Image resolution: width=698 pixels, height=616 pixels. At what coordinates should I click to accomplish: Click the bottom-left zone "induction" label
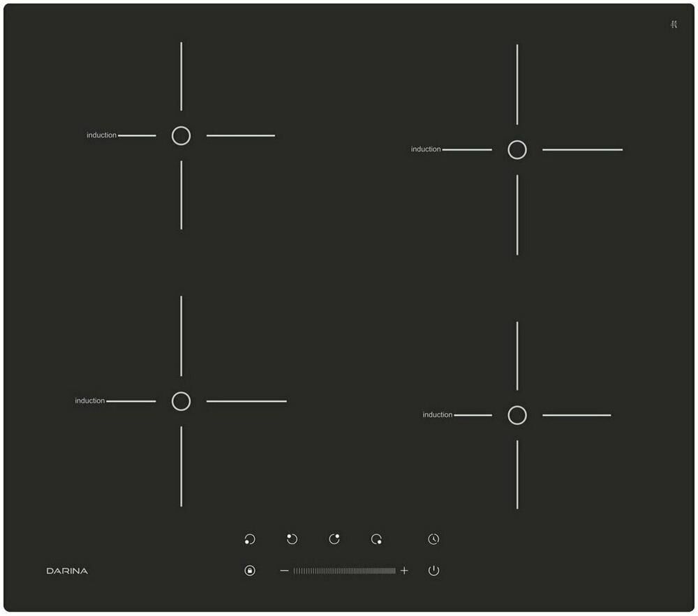(x=90, y=401)
